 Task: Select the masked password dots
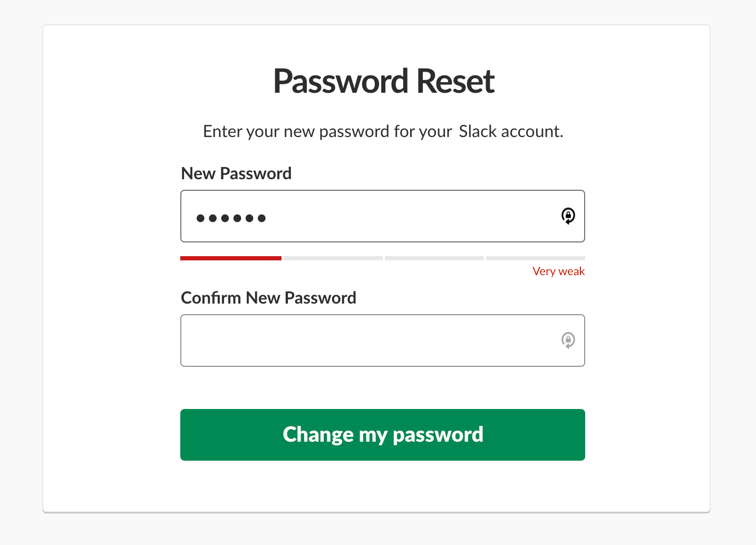pyautogui.click(x=231, y=217)
